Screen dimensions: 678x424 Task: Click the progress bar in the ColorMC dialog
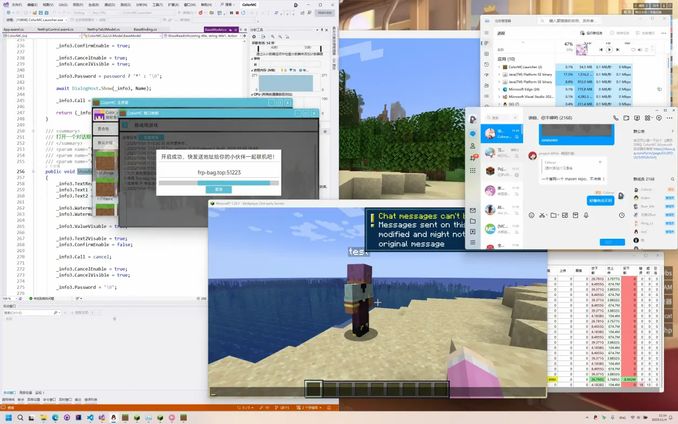point(216,182)
